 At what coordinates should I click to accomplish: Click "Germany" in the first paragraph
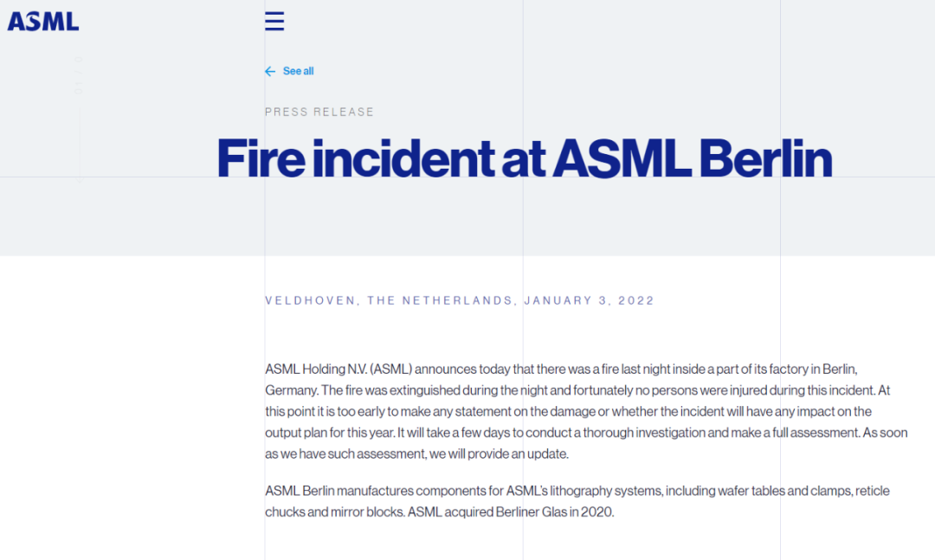[291, 390]
